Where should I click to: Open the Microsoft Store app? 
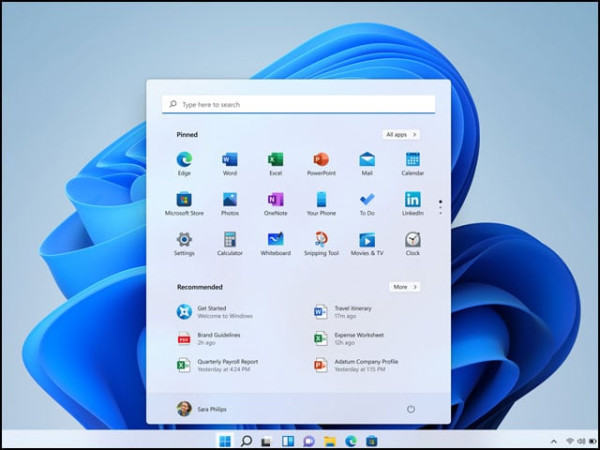(184, 200)
